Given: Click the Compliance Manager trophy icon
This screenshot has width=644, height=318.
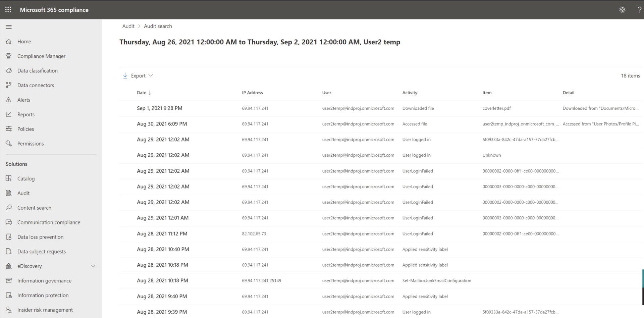Looking at the screenshot, I should pos(9,56).
